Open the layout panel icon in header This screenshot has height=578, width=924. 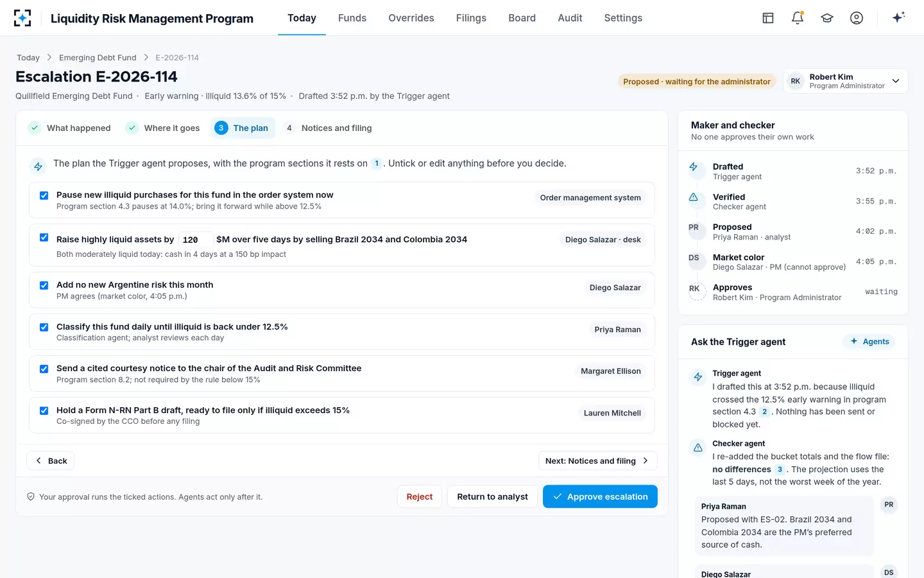tap(768, 18)
